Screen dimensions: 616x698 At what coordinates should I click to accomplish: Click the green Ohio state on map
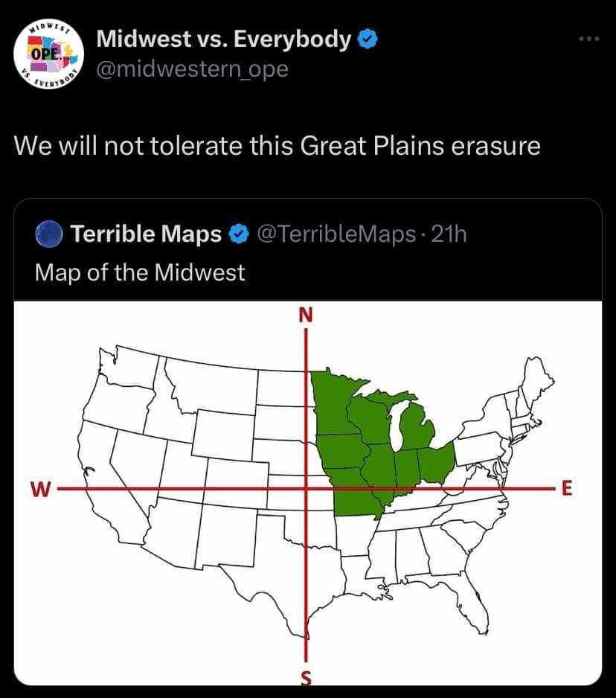click(x=437, y=464)
